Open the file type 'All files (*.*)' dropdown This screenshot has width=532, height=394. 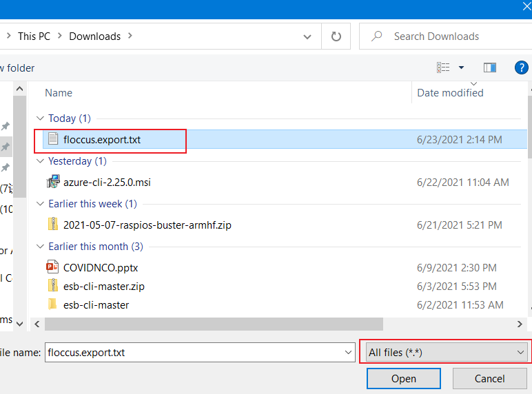446,352
